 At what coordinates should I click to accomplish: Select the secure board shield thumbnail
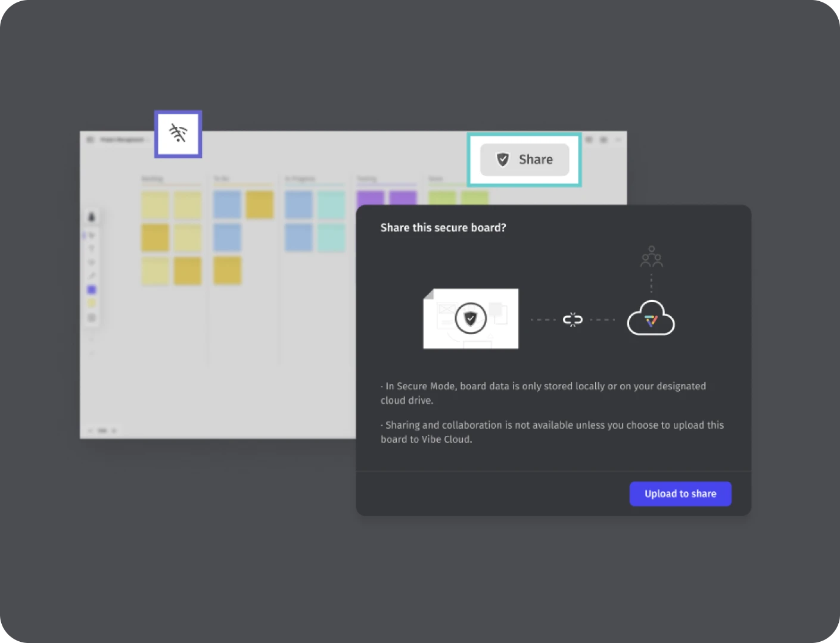click(x=471, y=319)
